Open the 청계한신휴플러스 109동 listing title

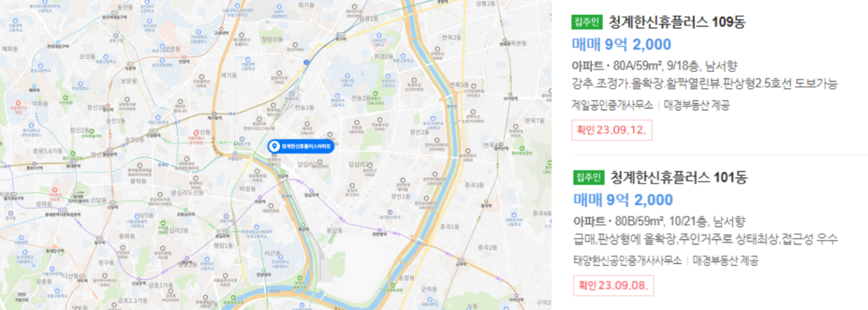(x=677, y=22)
